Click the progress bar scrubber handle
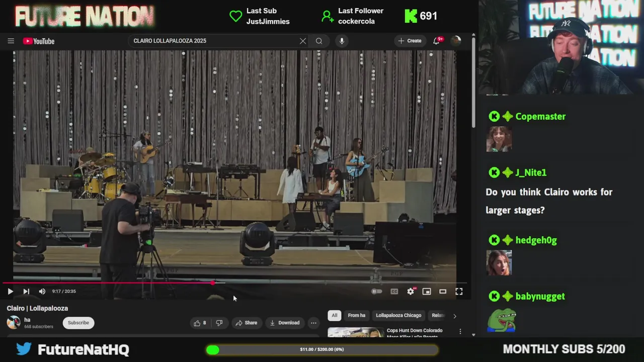The height and width of the screenshot is (362, 644). [213, 283]
